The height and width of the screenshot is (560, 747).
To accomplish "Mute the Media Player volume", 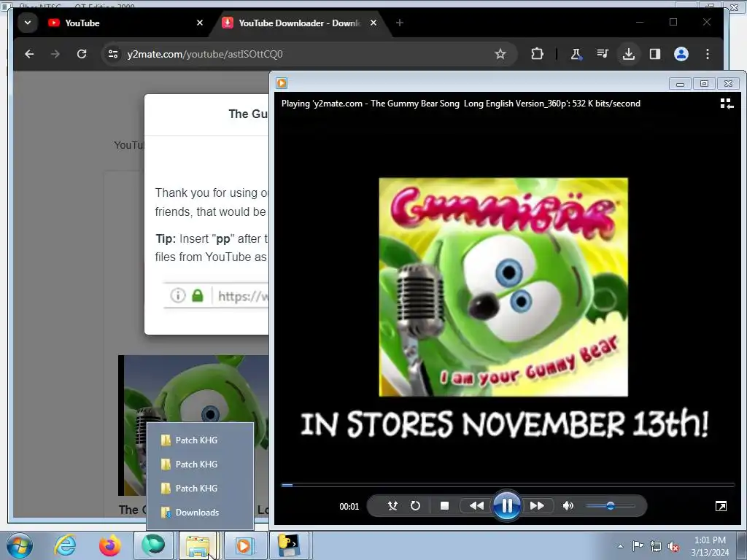I will pyautogui.click(x=568, y=506).
